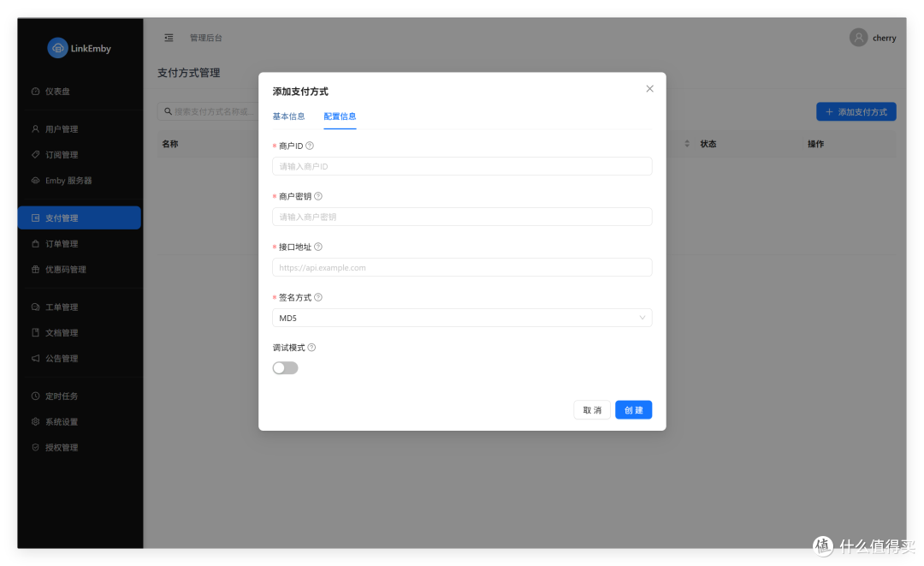Click the LinkEmby logo icon
This screenshot has height=566, width=924.
[58, 48]
